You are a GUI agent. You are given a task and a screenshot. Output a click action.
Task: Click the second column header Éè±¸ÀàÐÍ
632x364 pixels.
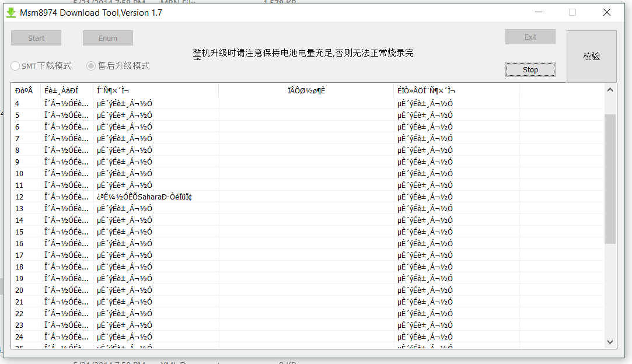tap(67, 90)
